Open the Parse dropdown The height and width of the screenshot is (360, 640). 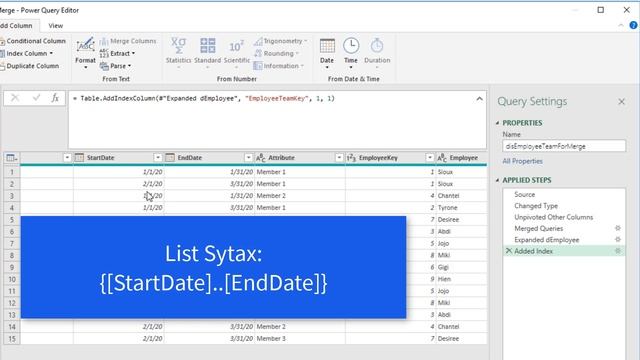point(116,66)
